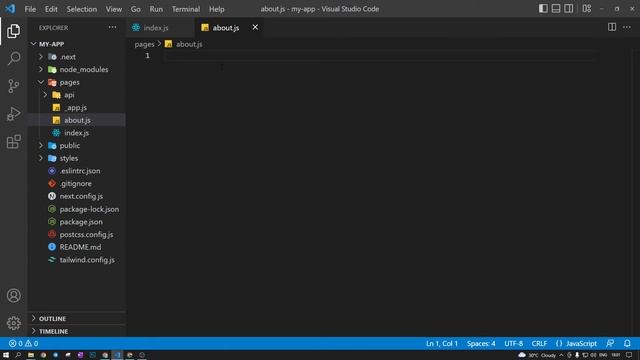Viewport: 640px width, 360px height.
Task: Open the Help menu
Action: click(217, 9)
